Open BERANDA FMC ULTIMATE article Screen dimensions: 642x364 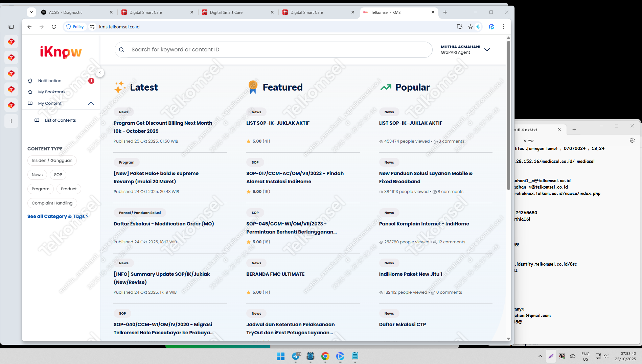coord(275,274)
